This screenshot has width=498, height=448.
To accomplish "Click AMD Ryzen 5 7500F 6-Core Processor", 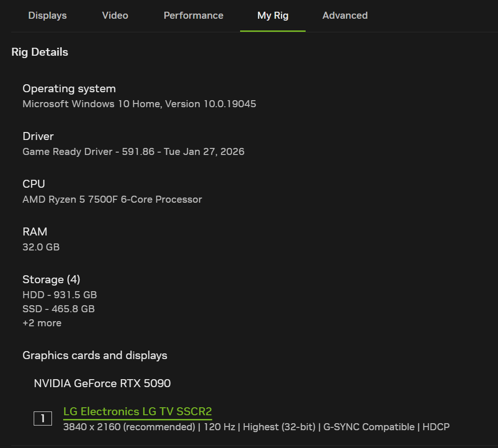I will pyautogui.click(x=112, y=199).
